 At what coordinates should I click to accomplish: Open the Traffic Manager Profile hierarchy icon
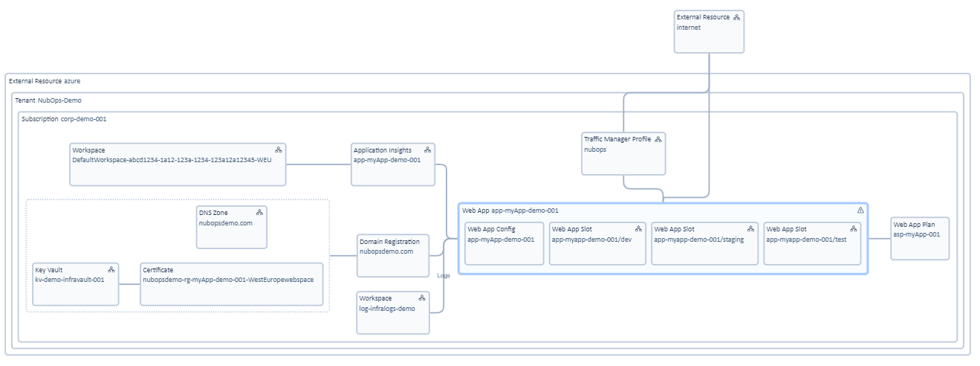tap(658, 139)
